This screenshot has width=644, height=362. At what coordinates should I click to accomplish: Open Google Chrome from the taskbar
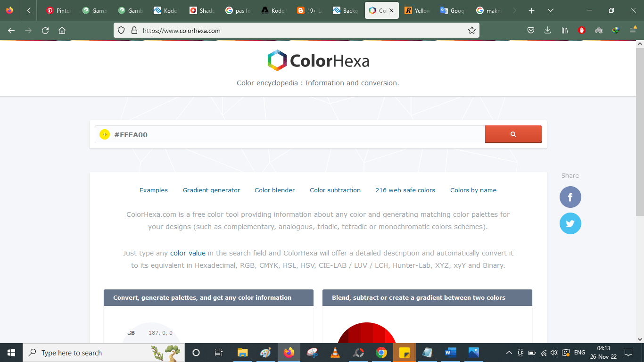[x=381, y=353]
